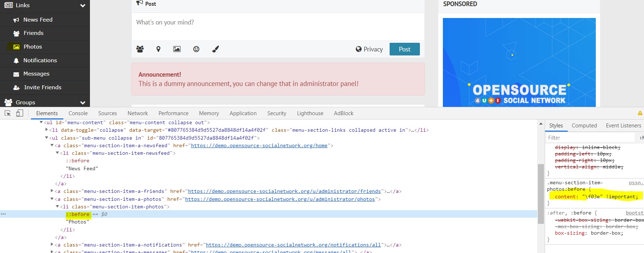Expand the menu-section-item-a-friends node
This screenshot has height=253, width=644.
tap(52, 191)
